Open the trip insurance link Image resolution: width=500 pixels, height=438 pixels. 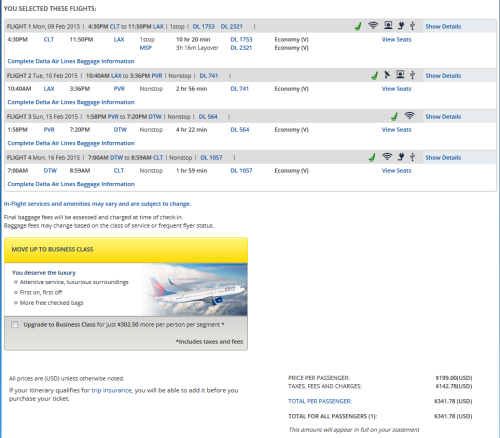(x=111, y=390)
